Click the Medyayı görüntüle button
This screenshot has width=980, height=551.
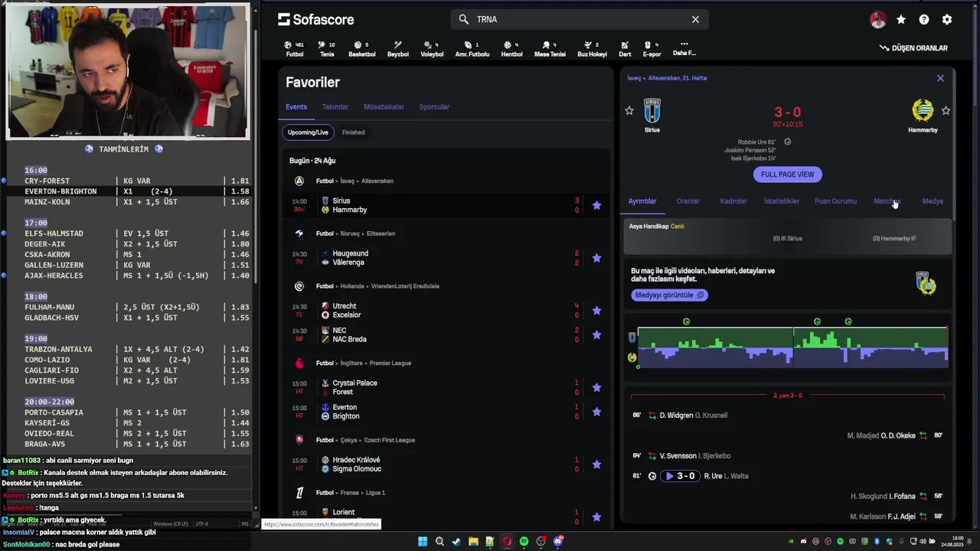pyautogui.click(x=669, y=295)
